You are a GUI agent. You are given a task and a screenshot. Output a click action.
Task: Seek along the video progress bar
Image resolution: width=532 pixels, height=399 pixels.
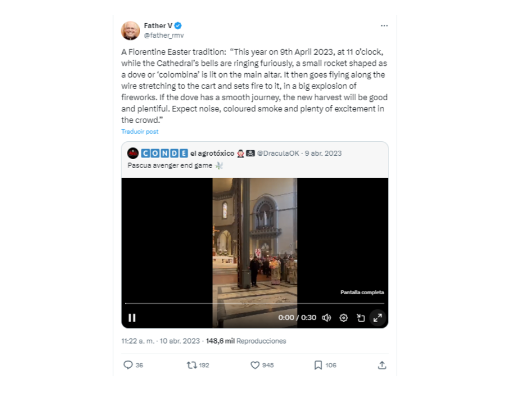pos(255,303)
